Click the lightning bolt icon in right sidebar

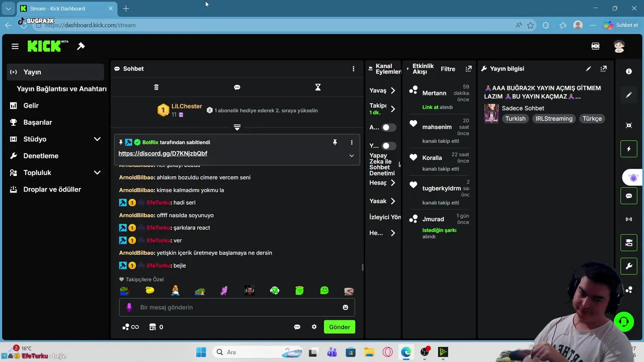[629, 149]
